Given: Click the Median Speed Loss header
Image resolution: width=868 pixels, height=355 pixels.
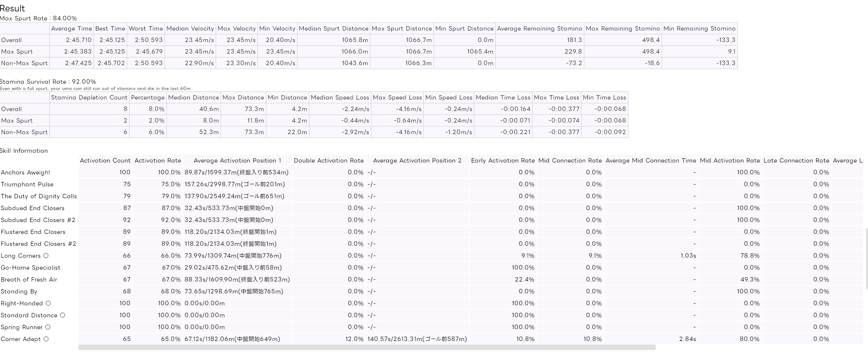Looking at the screenshot, I should click(340, 98).
